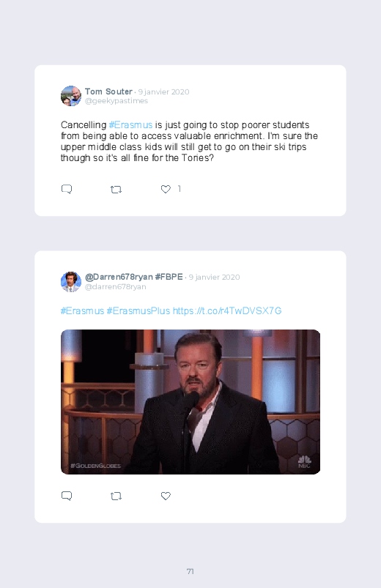Open Tom Souter's profile avatar
Screen dimensions: 381x588
tap(71, 96)
